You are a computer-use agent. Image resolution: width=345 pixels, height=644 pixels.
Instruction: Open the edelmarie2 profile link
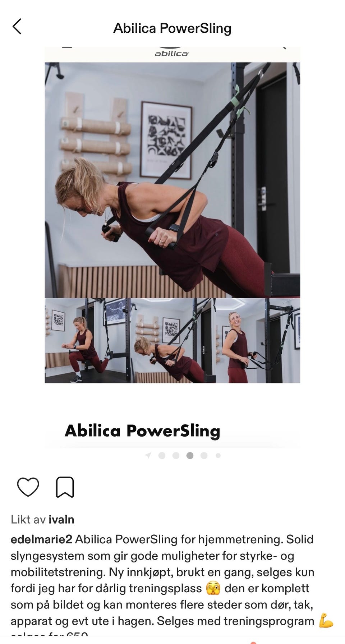[42, 539]
